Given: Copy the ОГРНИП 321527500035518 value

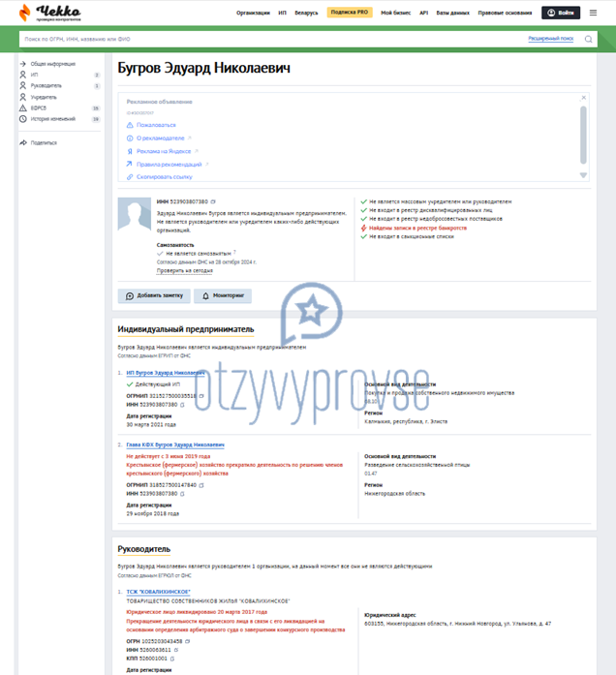Looking at the screenshot, I should pyautogui.click(x=201, y=396).
